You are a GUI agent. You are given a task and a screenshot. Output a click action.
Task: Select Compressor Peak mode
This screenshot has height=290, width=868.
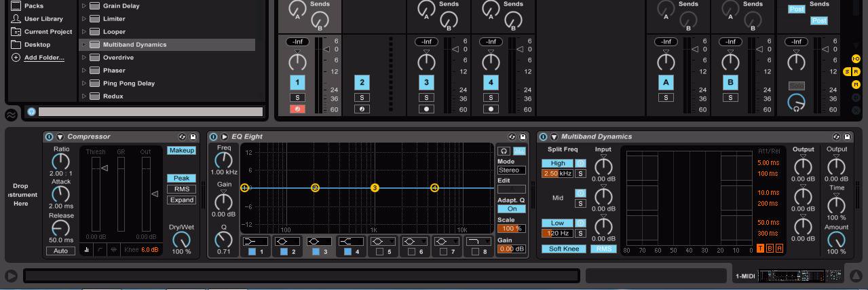click(181, 178)
